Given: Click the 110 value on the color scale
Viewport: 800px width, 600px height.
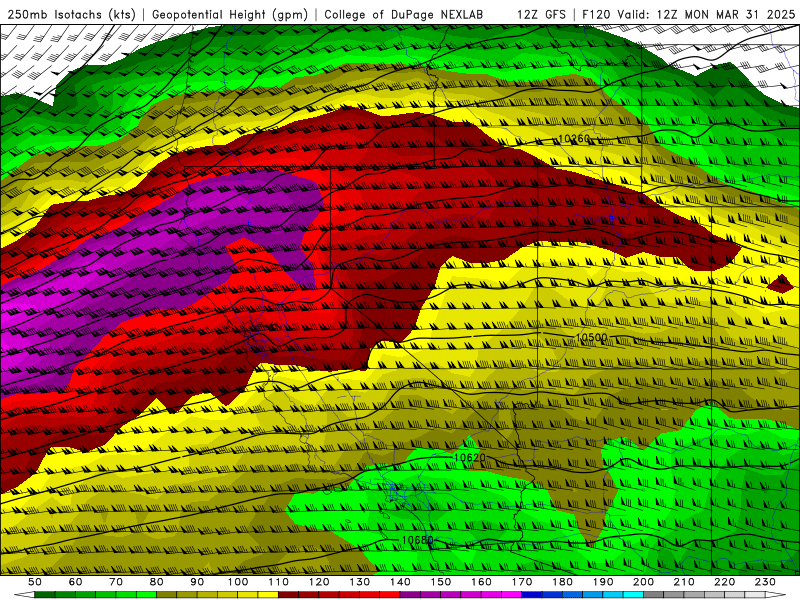Looking at the screenshot, I should (279, 582).
